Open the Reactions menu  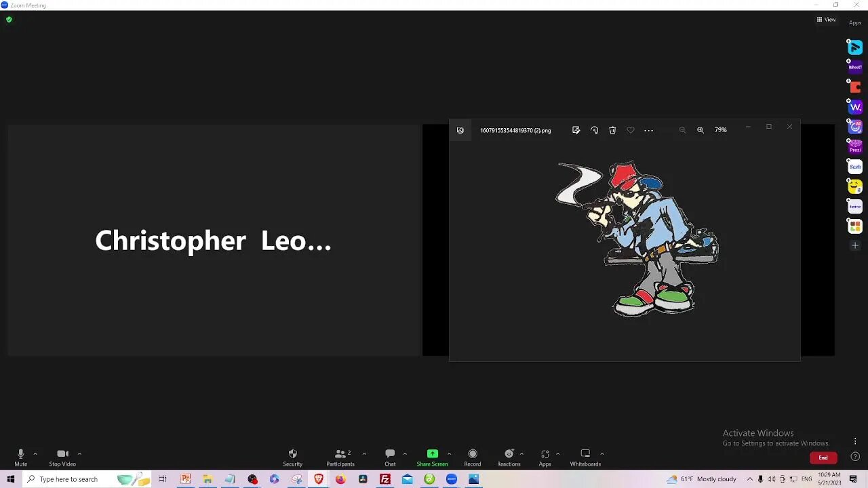pyautogui.click(x=509, y=457)
